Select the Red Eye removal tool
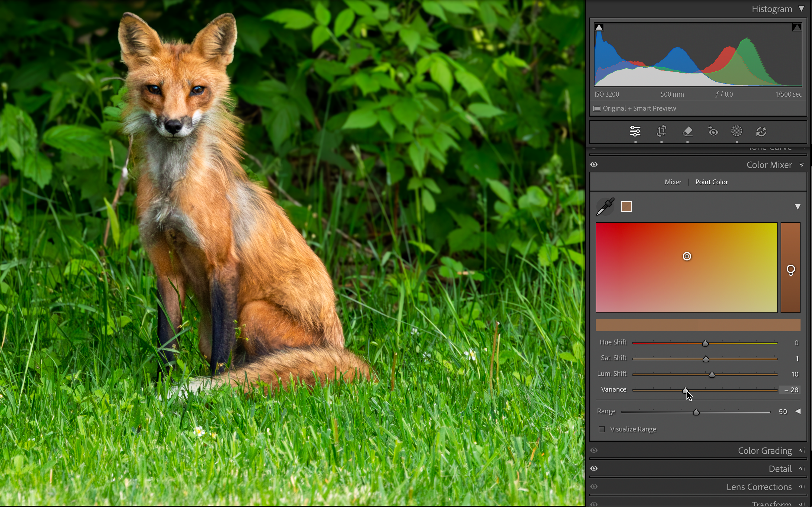This screenshot has height=507, width=812. [x=713, y=131]
